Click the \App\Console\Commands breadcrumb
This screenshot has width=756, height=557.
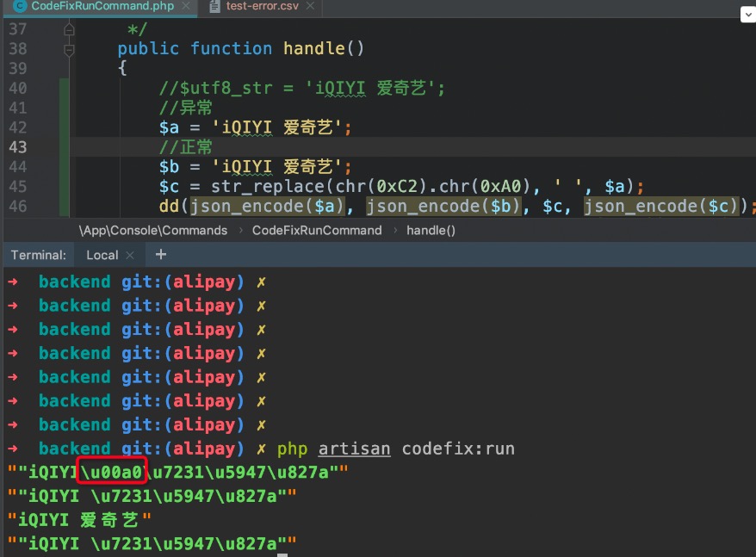click(x=153, y=231)
